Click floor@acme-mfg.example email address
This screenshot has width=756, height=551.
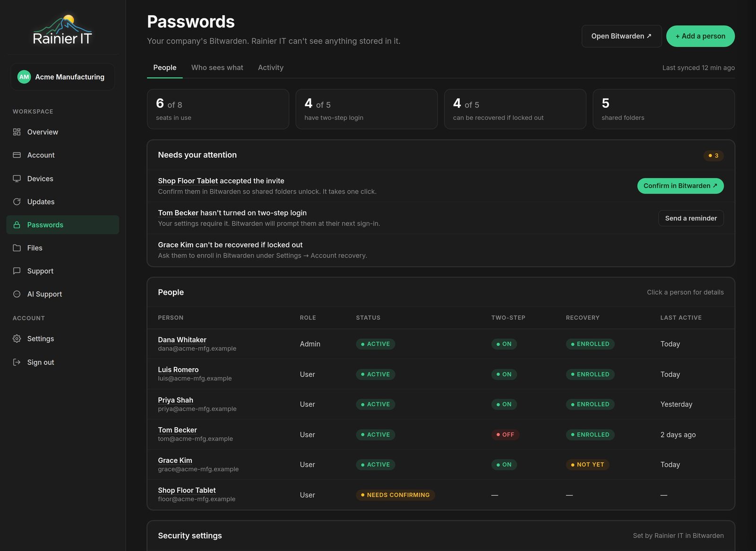click(197, 499)
